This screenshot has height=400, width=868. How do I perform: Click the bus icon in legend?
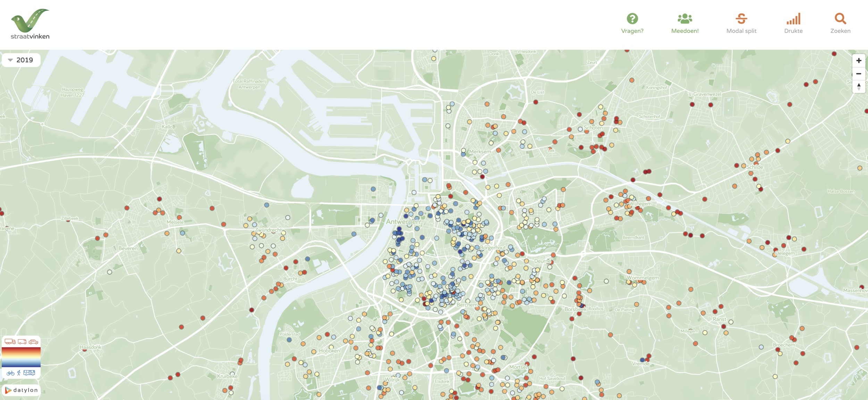coord(29,373)
